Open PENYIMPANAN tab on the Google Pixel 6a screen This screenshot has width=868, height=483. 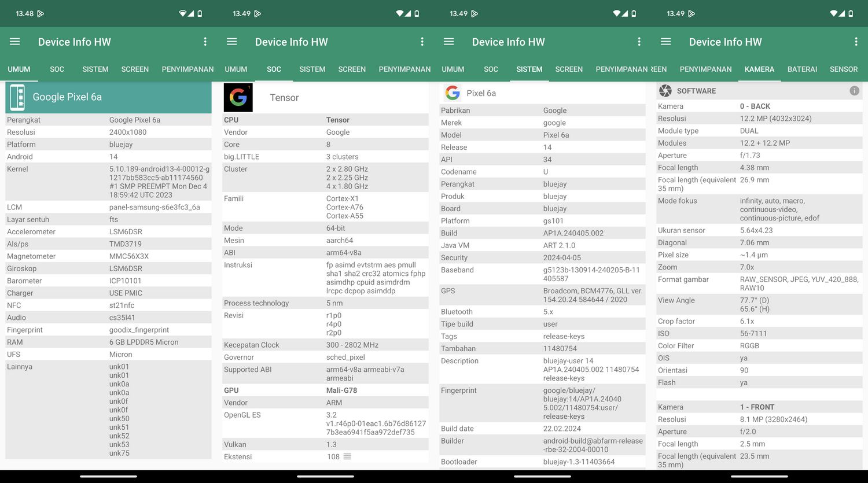(x=187, y=69)
